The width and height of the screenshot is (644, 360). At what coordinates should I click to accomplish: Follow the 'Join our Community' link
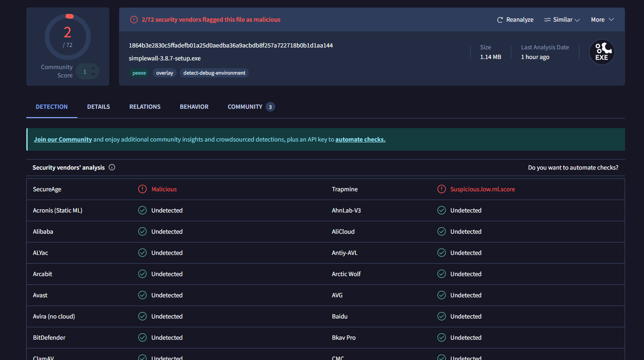[x=63, y=139]
